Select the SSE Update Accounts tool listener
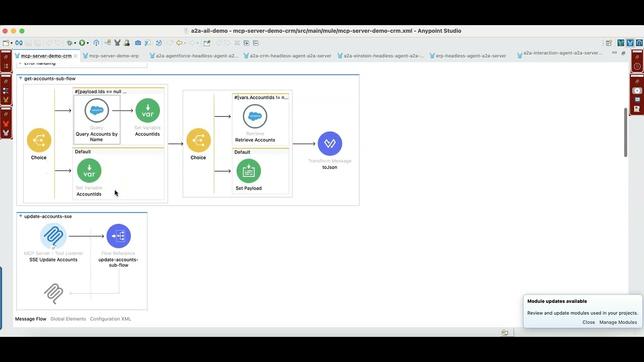Screen dimensions: 644x362 pyautogui.click(x=53, y=236)
